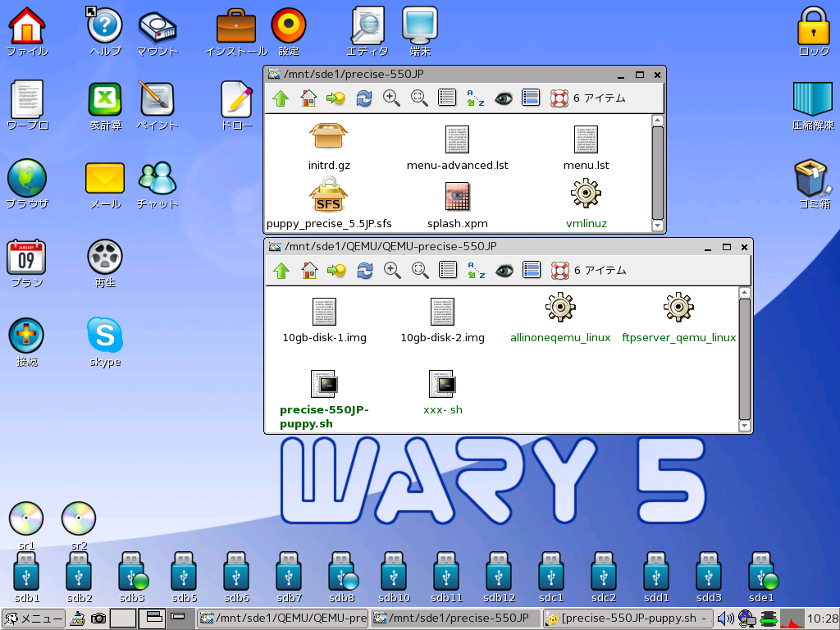Switch to /mnt/sde1/precise-550JP taskbar entry
840x630 pixels.
point(456,619)
